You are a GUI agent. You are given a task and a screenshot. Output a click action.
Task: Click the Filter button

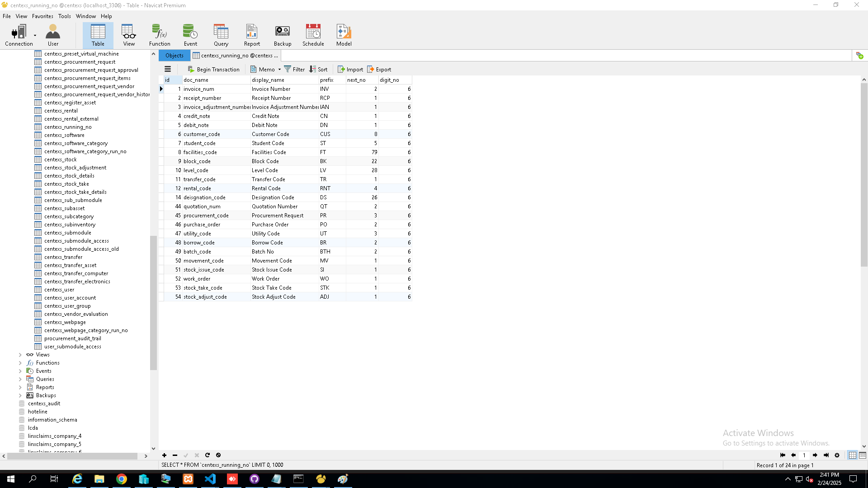[x=294, y=70]
